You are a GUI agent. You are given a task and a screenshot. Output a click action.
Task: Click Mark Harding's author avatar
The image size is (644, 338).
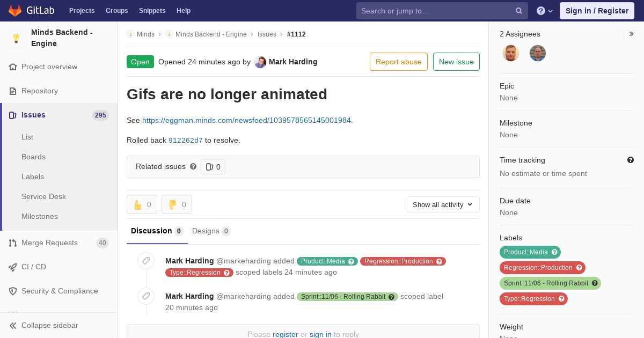260,62
